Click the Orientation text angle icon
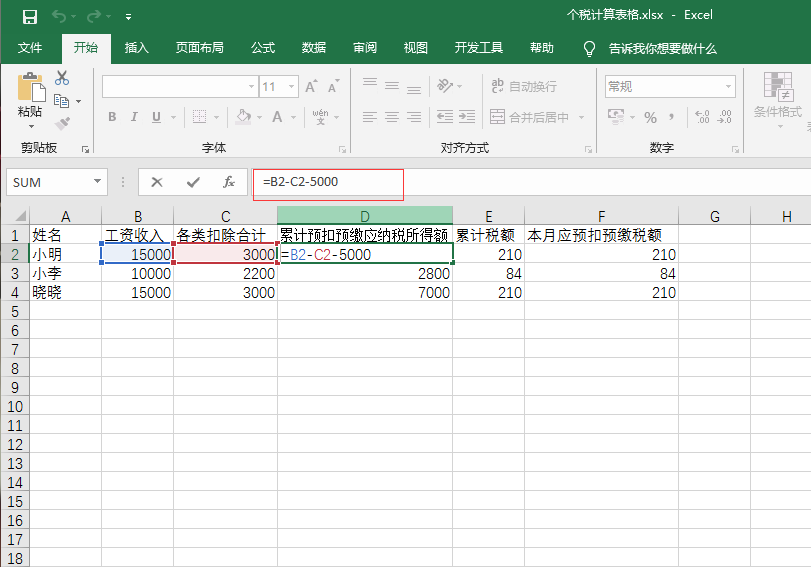 point(445,85)
